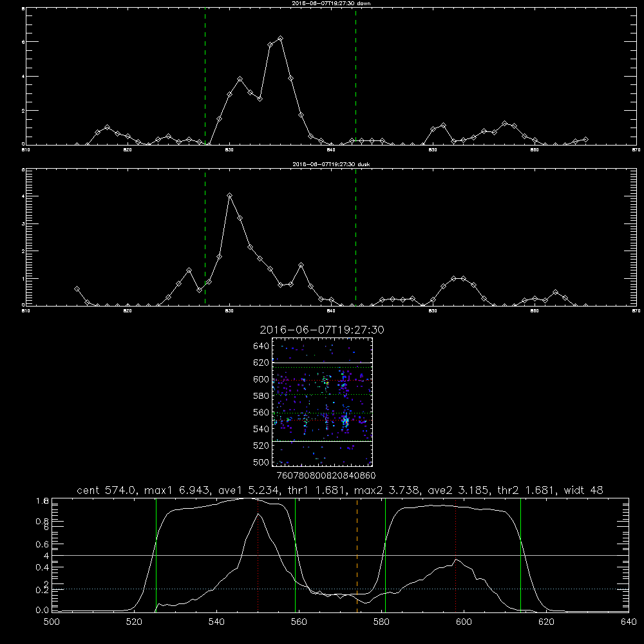Click x-axis label 640 on the bottom plot
This screenshot has width=644, height=644.
629,622
